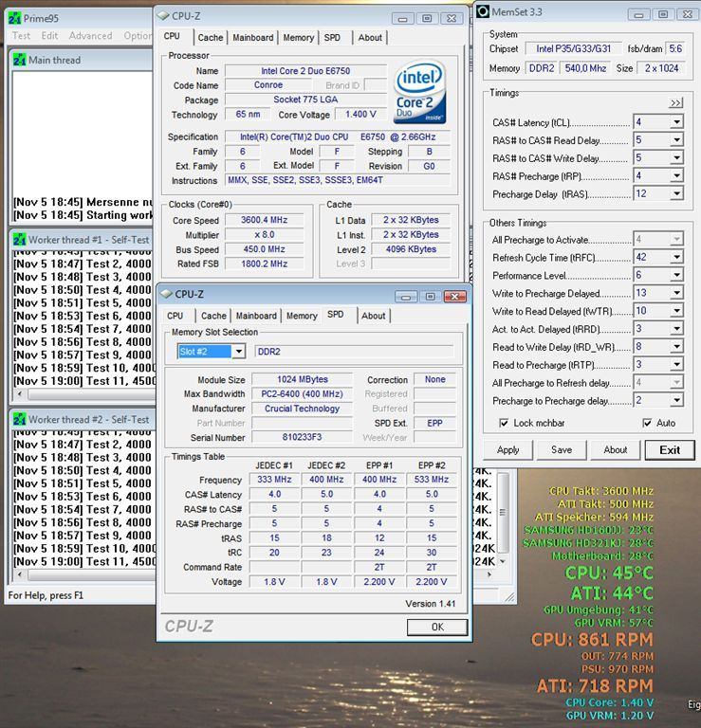Open the Slot #2 memory slot dropdown
Screen dimensions: 701x728
point(239,352)
